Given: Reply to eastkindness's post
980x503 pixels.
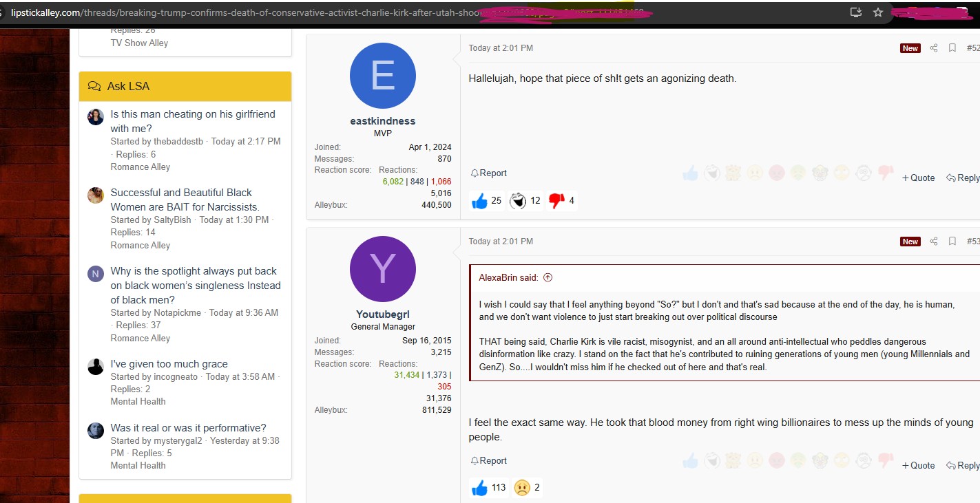Looking at the screenshot, I should pyautogui.click(x=963, y=178).
